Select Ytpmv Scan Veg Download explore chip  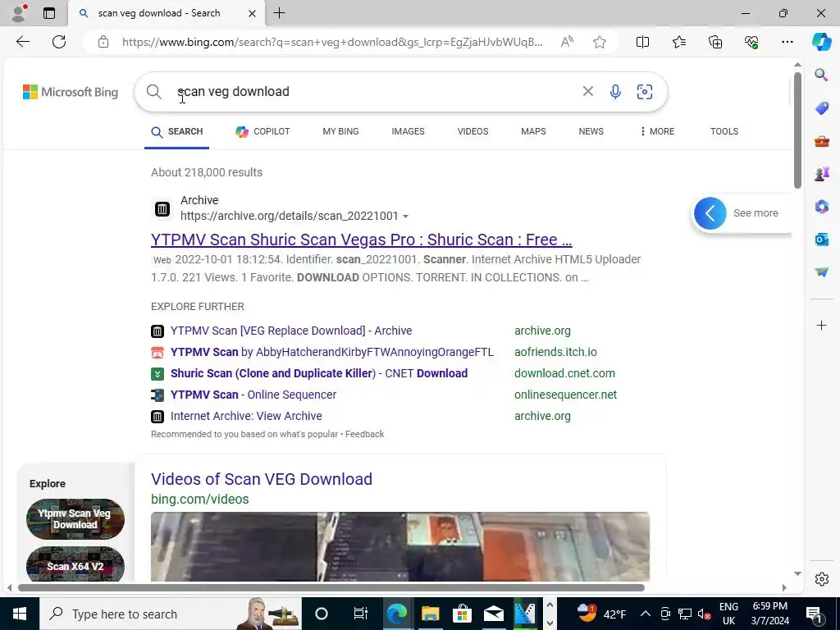75,518
